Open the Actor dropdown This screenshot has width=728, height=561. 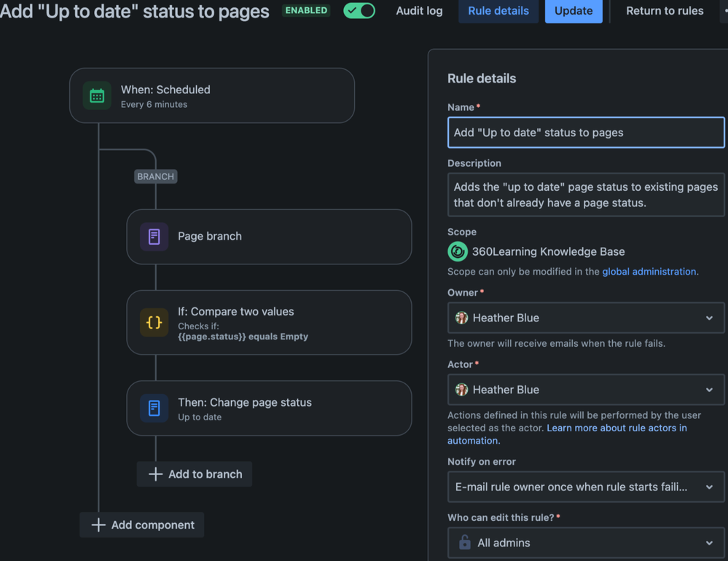tap(586, 390)
